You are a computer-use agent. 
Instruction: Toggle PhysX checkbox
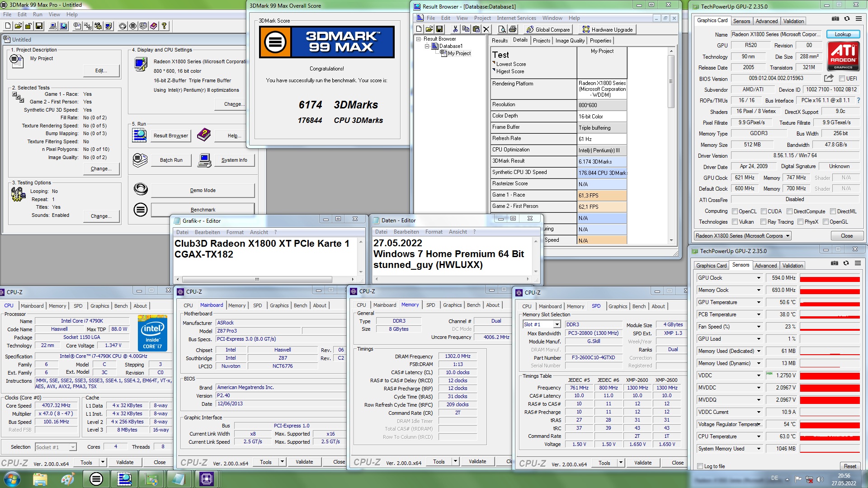coord(801,222)
